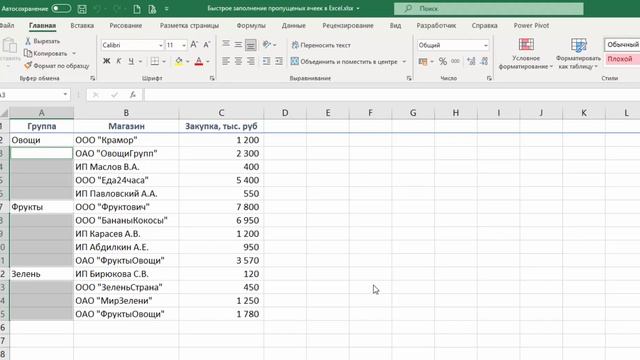Align text to top icon
640x360 pixels.
click(x=226, y=44)
